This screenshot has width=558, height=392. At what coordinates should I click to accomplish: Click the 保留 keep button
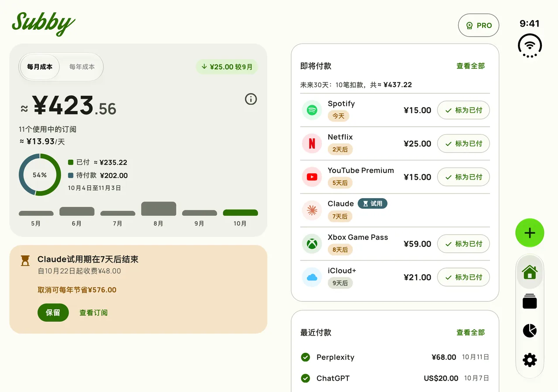pyautogui.click(x=53, y=313)
